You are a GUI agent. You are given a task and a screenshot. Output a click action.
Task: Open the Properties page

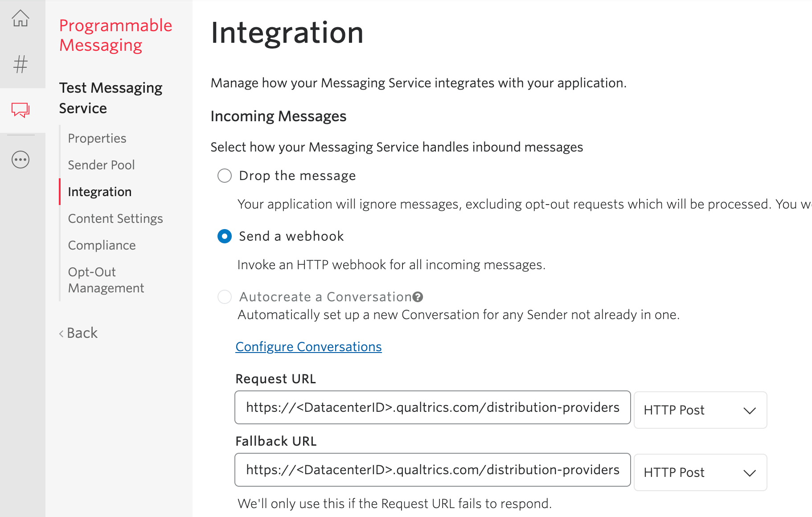(x=97, y=138)
